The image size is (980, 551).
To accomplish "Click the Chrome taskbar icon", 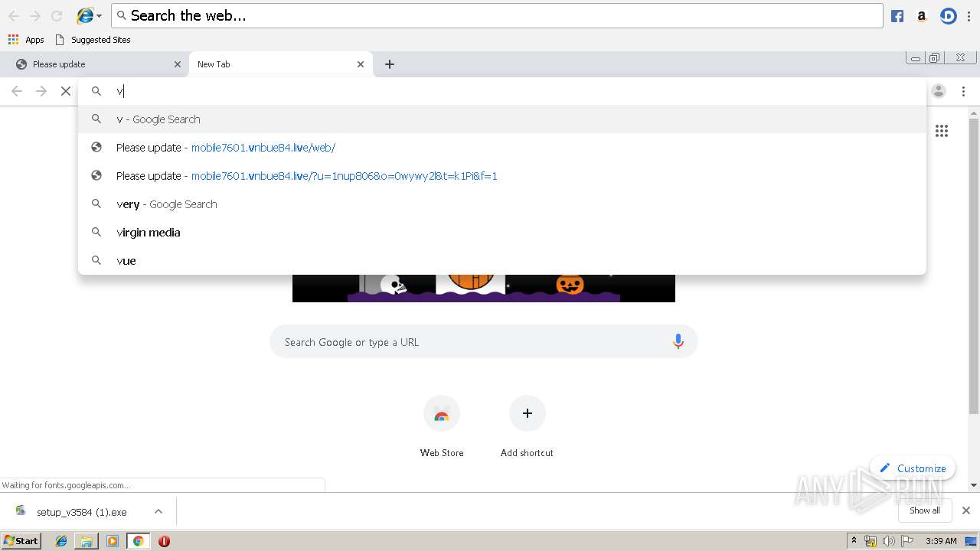I will [x=139, y=541].
